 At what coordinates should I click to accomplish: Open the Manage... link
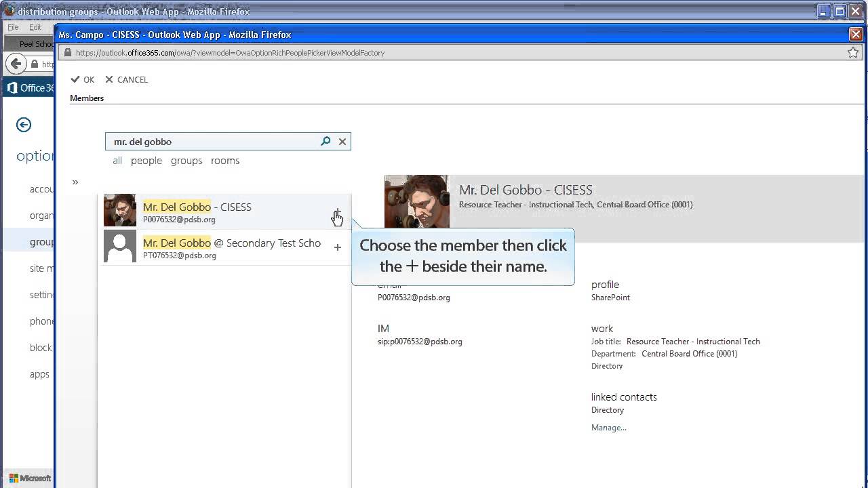coord(609,427)
